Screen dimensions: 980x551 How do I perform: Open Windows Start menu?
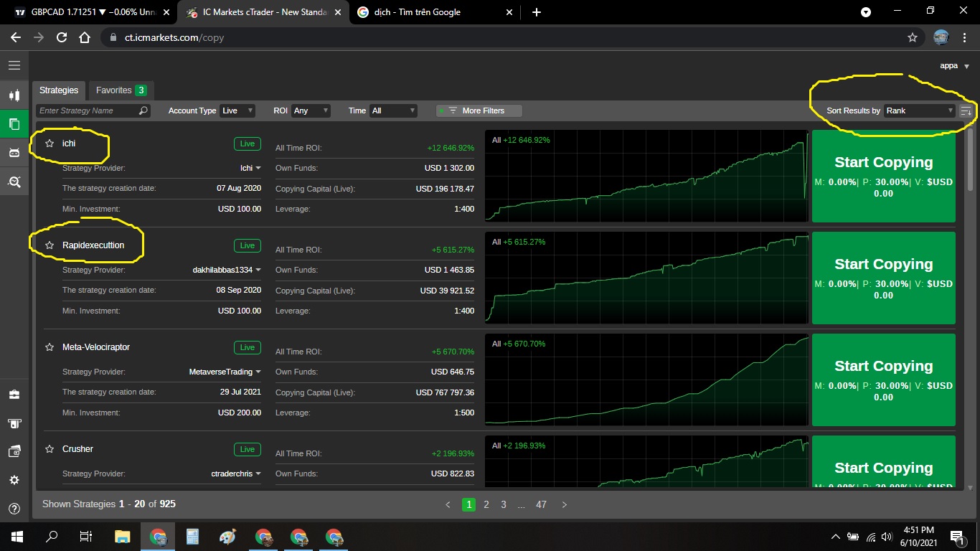coord(17,536)
